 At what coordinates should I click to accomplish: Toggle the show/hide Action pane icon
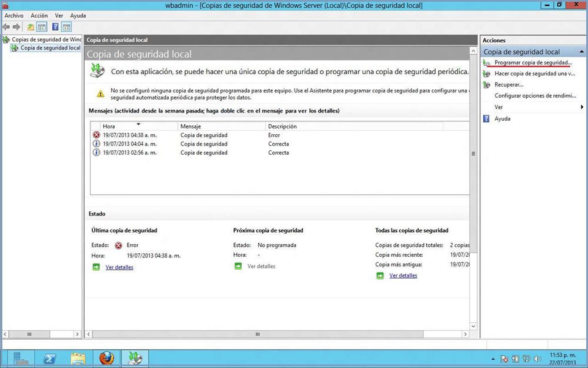pos(67,27)
